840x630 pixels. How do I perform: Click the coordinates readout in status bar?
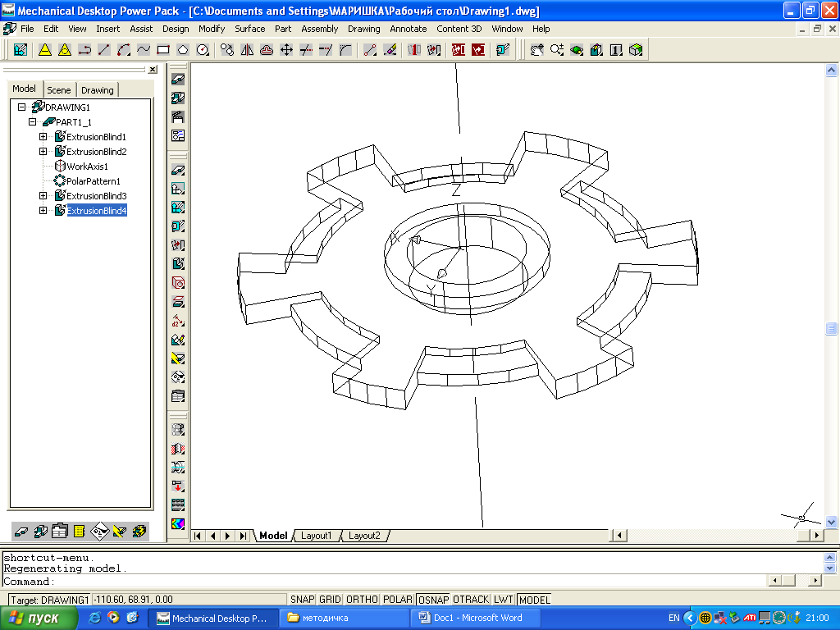point(189,600)
